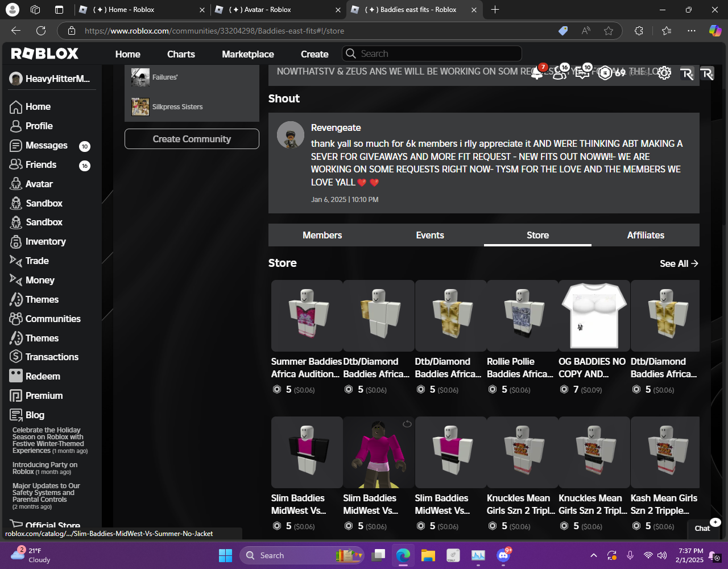Open Communities in the sidebar
Screen dimensions: 728x569
(45, 319)
